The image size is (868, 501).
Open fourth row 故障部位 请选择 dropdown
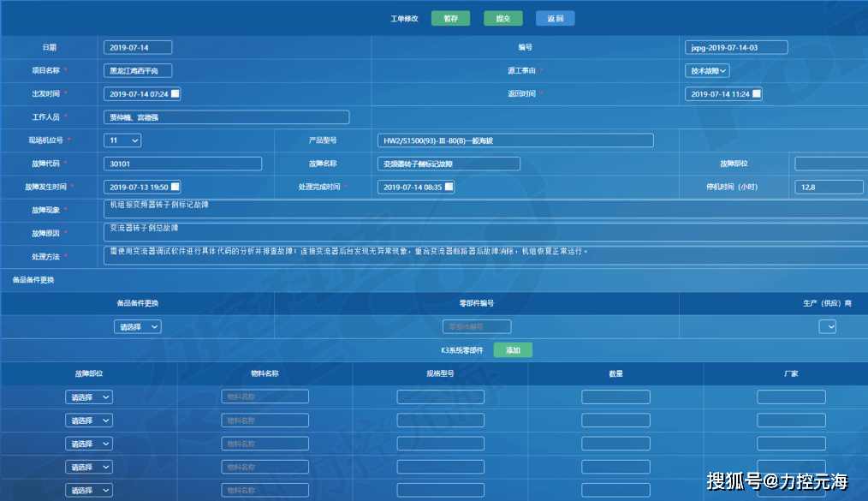point(89,467)
